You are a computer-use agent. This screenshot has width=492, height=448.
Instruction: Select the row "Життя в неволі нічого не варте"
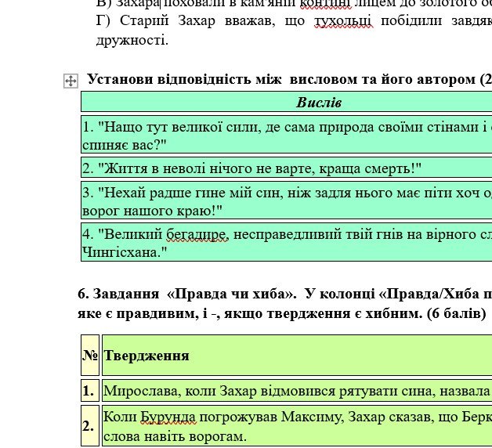[252, 168]
